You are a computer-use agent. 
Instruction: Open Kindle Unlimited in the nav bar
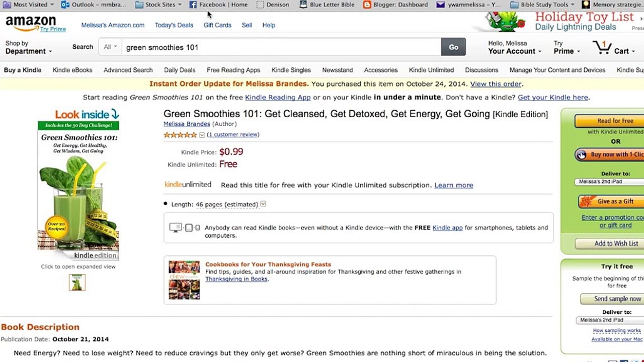431,70
